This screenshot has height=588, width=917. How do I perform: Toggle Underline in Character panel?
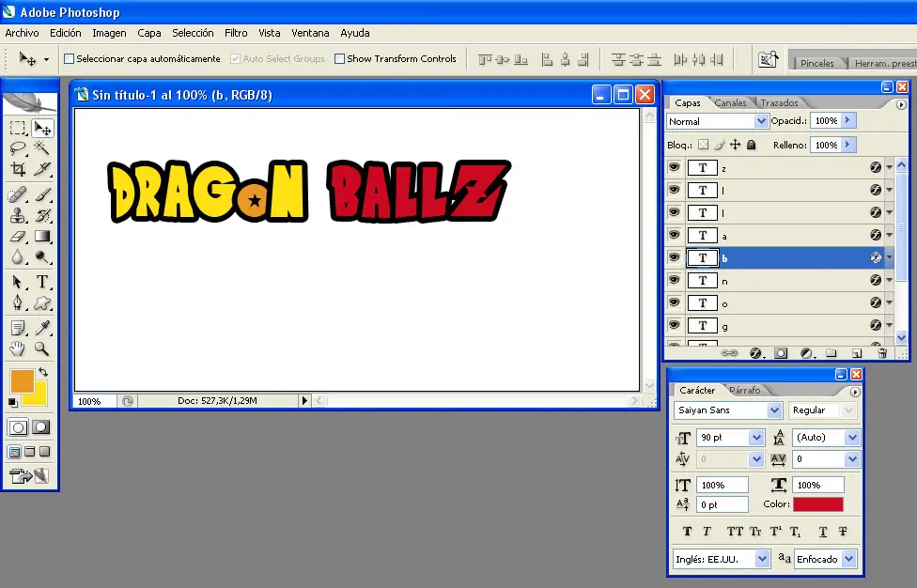coord(823,532)
